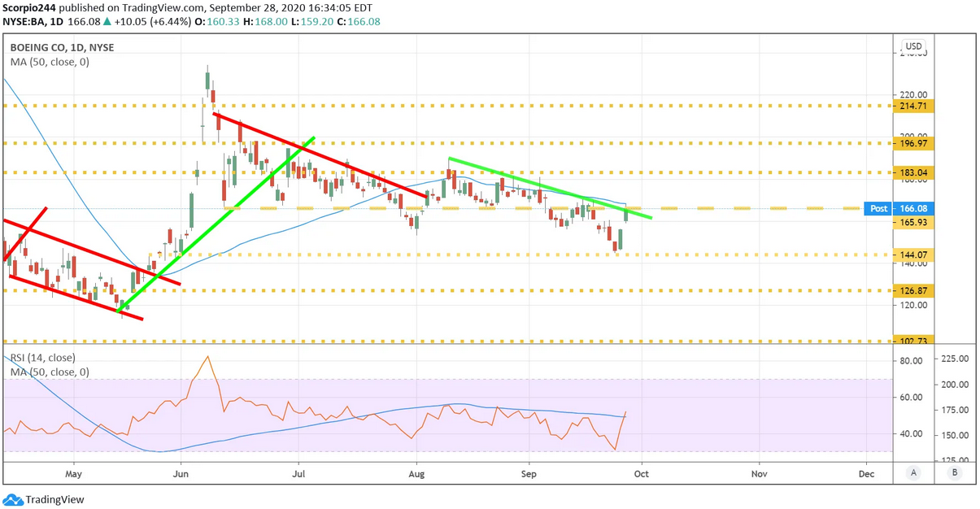This screenshot has width=980, height=509.
Task: Click the Oct label on the time axis
Action: tap(641, 472)
